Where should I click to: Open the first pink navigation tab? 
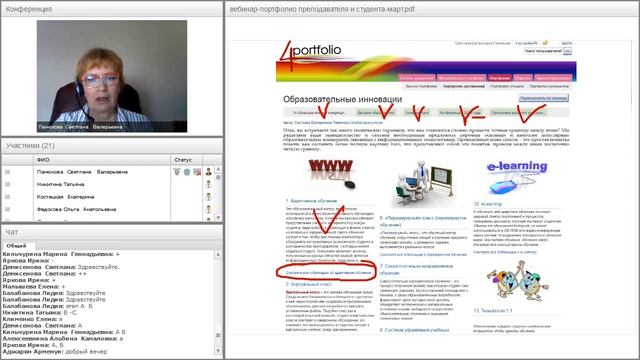pos(417,78)
